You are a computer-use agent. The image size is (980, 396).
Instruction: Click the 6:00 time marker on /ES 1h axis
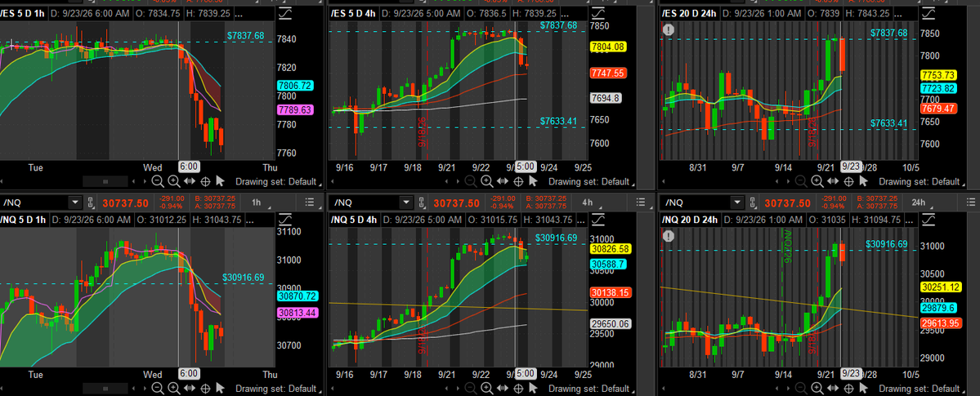coord(190,167)
